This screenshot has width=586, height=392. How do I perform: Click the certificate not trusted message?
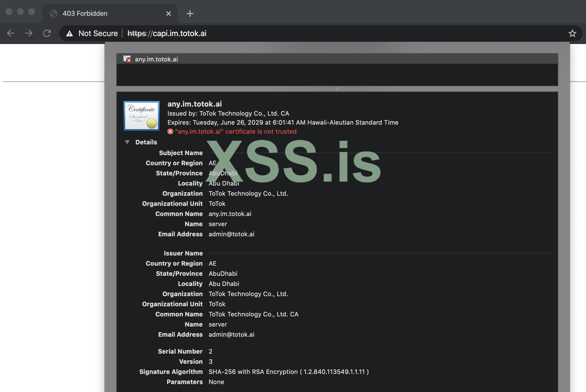[235, 131]
